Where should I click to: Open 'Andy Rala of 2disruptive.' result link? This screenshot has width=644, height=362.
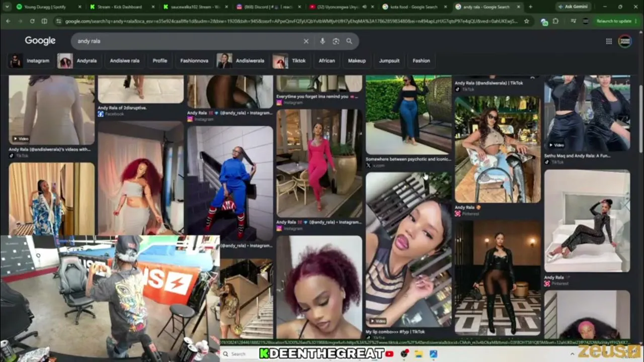(x=122, y=108)
